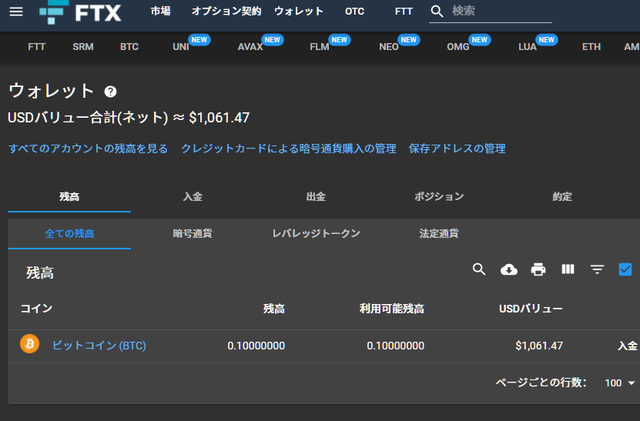Sort by USDバリュー column header
The width and height of the screenshot is (640, 421).
click(531, 309)
